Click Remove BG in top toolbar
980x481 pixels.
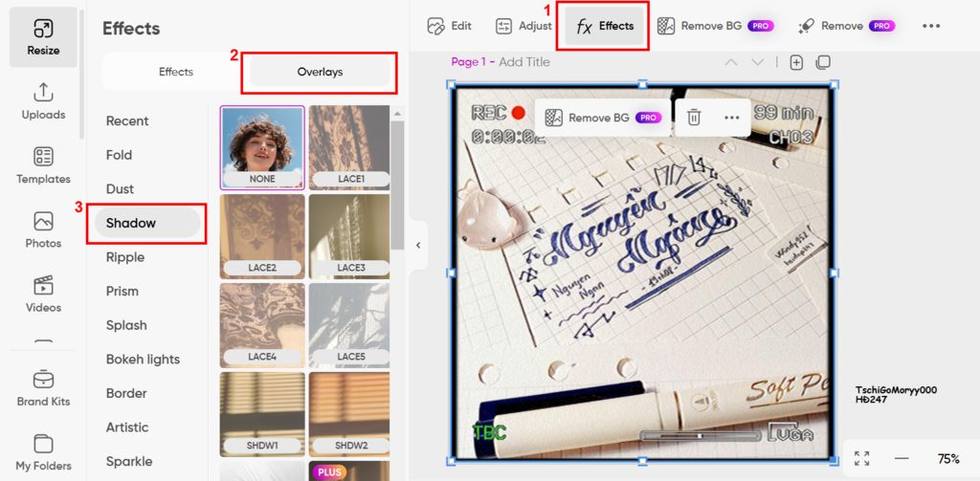[x=716, y=26]
